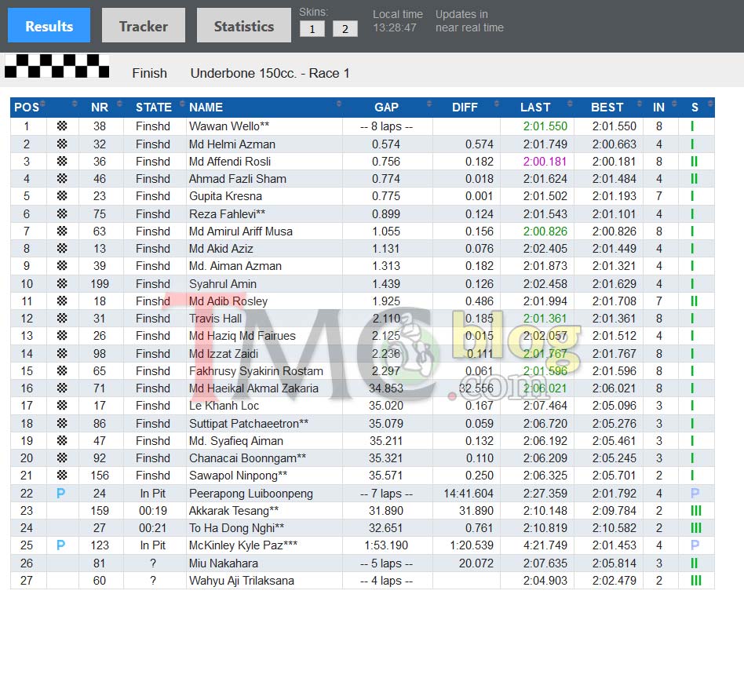Sort by DIFF column header
The width and height of the screenshot is (744, 700).
[x=465, y=108]
